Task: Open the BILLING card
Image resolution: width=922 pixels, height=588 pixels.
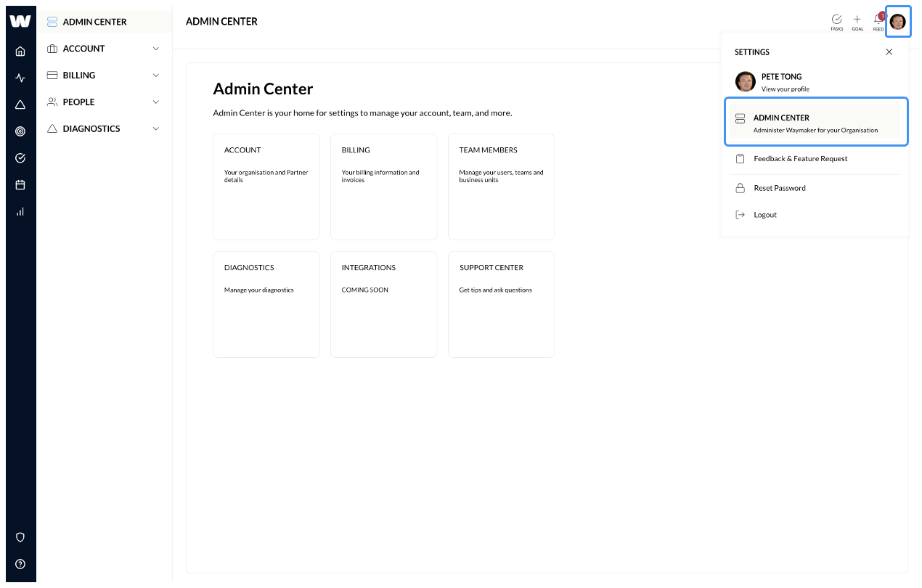Action: (384, 187)
